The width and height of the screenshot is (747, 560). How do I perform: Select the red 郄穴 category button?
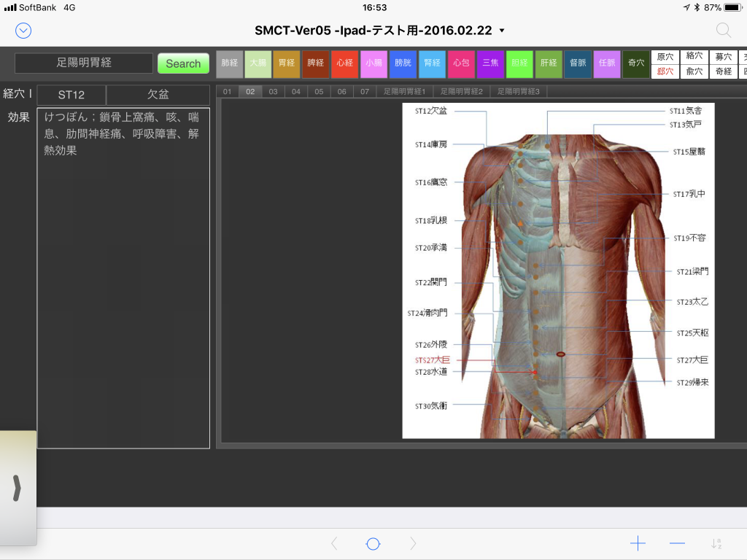pyautogui.click(x=665, y=71)
